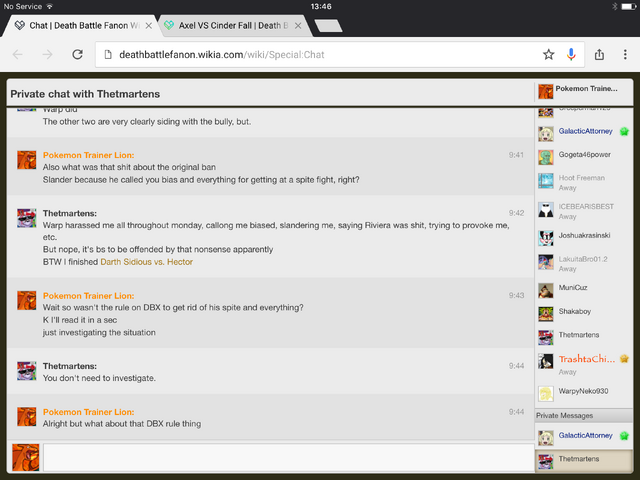Select Thetmartens in the main user list
The image size is (640, 480).
coord(579,335)
